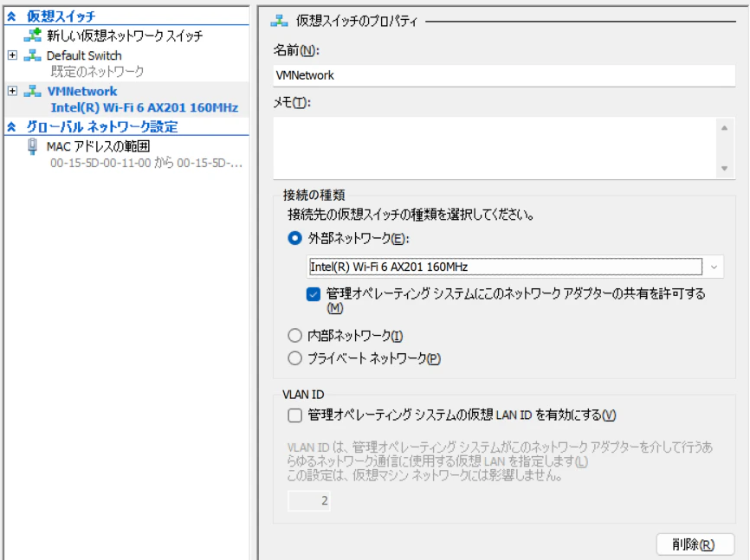Select 外部ネットワーク radio button
The image size is (750, 560).
point(295,238)
